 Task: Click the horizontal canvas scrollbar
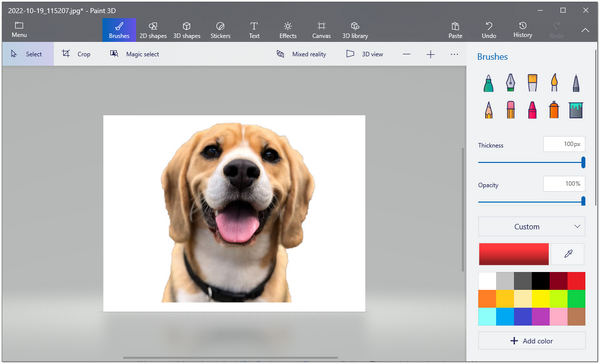click(x=230, y=358)
